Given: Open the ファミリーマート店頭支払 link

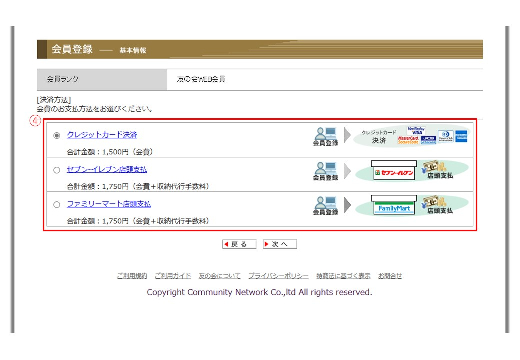Looking at the screenshot, I should pos(109,204).
